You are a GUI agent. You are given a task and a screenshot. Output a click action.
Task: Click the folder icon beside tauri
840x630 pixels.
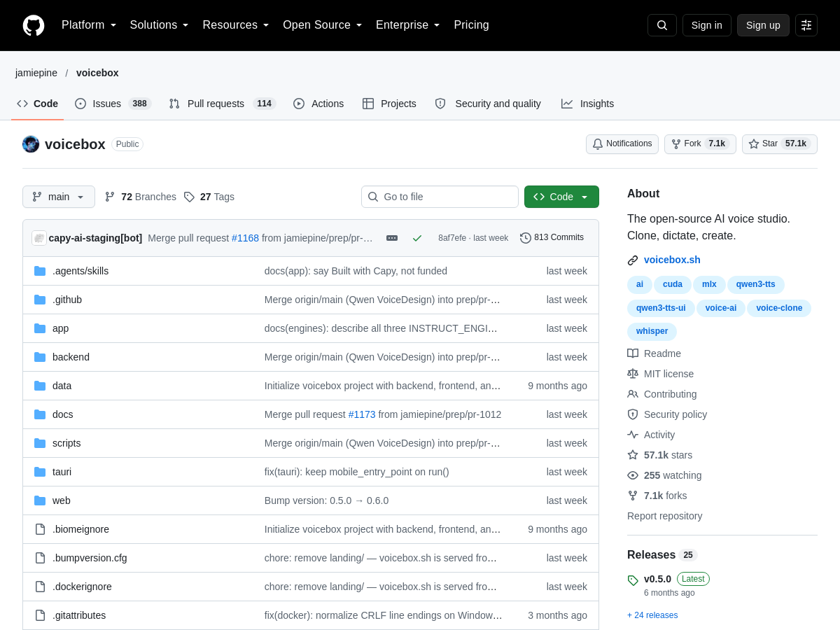click(40, 472)
